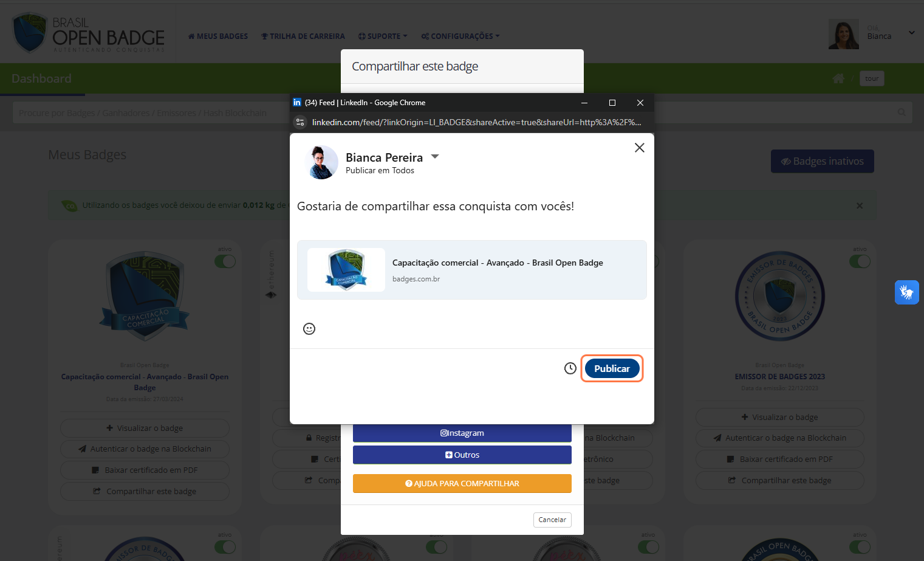The width and height of the screenshot is (924, 561).
Task: Toggle ativo switch on EMISSOR DE BADGES 2023
Action: pyautogui.click(x=860, y=261)
